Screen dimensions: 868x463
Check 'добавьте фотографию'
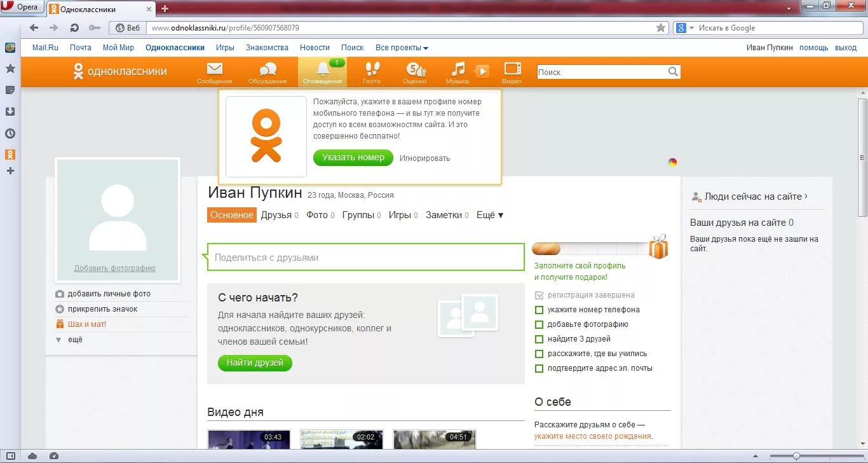539,324
